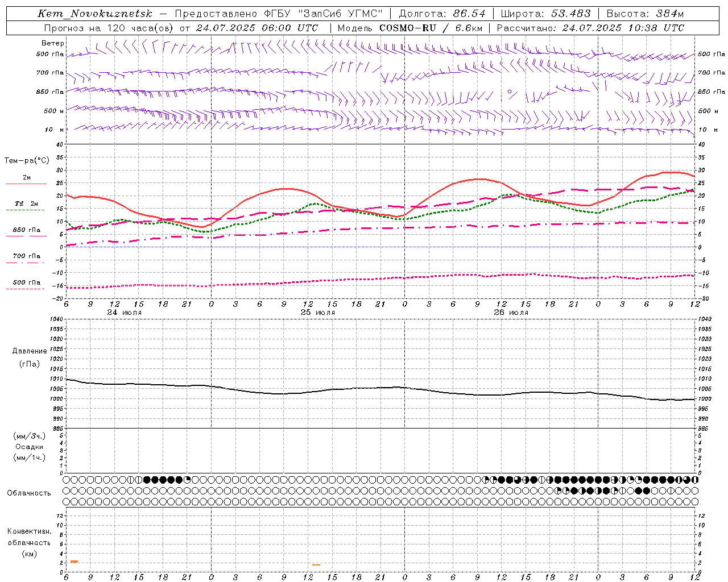Click left '500 м' wind level label
This screenshot has width=728, height=582.
point(54,111)
